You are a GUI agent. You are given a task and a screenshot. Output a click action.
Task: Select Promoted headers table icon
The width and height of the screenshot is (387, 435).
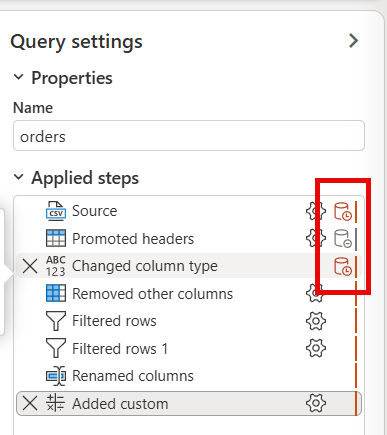click(56, 238)
